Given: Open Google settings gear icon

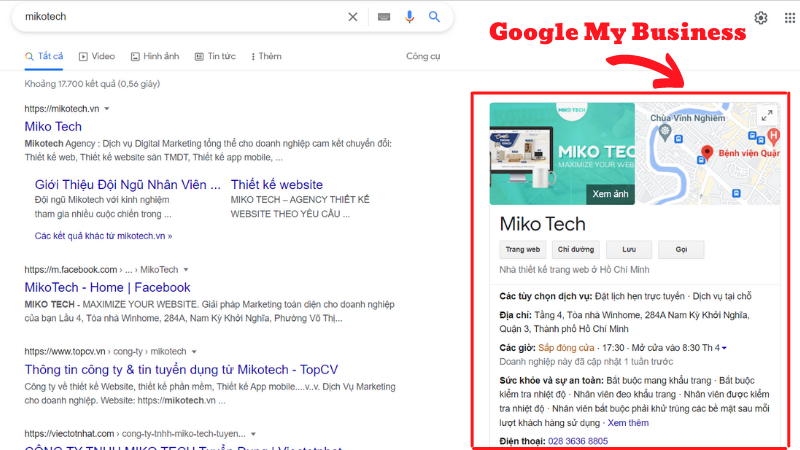Looking at the screenshot, I should [x=761, y=18].
